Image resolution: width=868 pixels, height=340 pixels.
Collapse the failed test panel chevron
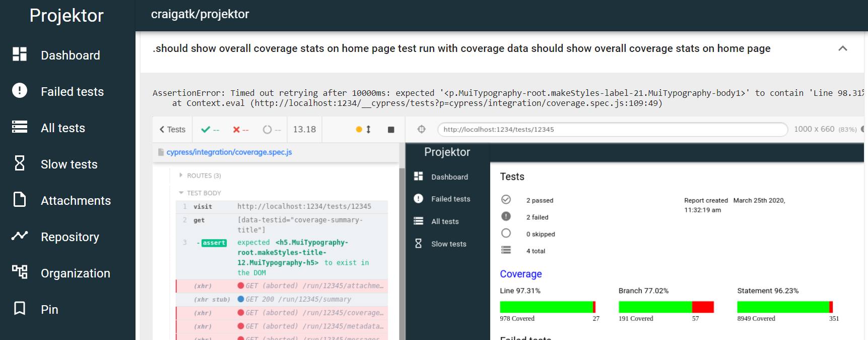[843, 48]
